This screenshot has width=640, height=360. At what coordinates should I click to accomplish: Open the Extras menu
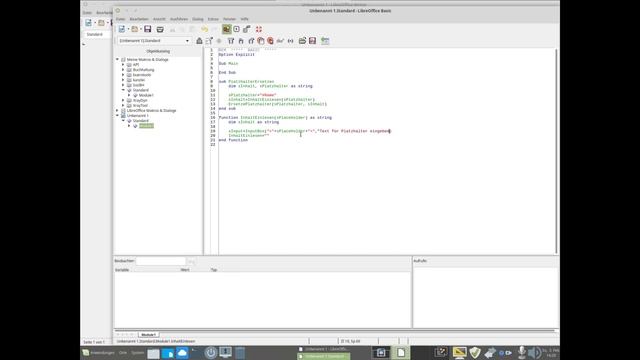coord(213,19)
